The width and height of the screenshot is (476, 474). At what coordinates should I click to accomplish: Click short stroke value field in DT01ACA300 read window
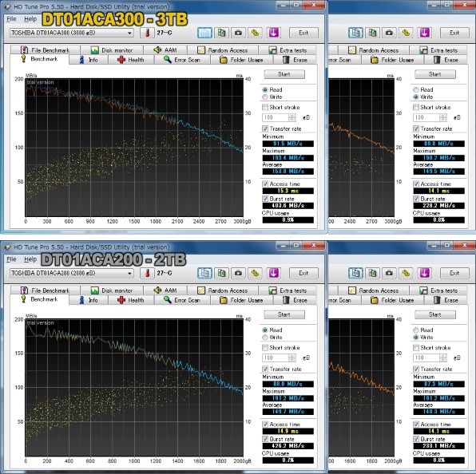click(x=276, y=117)
